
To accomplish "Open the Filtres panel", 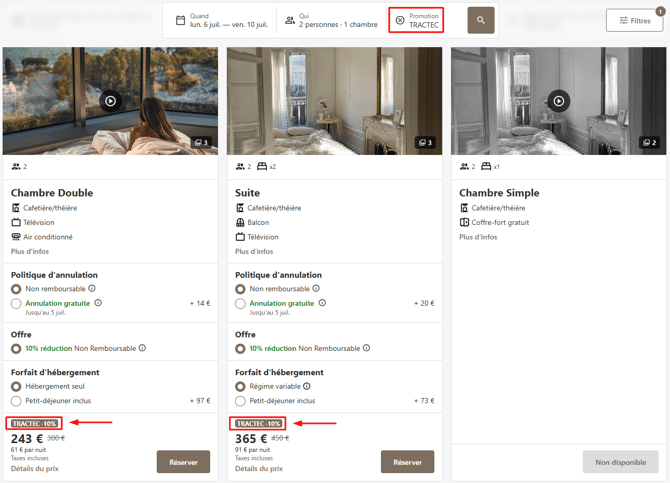I will [635, 21].
